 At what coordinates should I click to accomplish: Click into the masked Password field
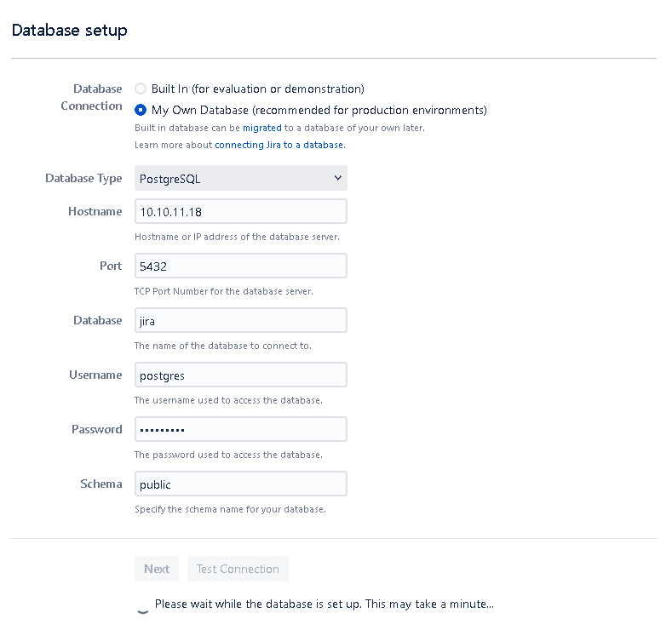coord(241,429)
